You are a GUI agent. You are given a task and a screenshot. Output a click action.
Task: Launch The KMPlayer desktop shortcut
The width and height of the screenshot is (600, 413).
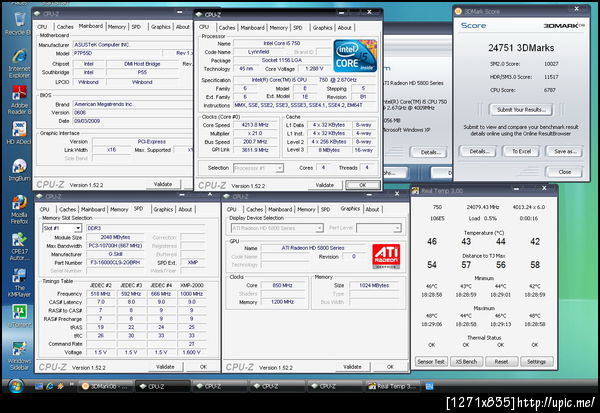(x=19, y=283)
